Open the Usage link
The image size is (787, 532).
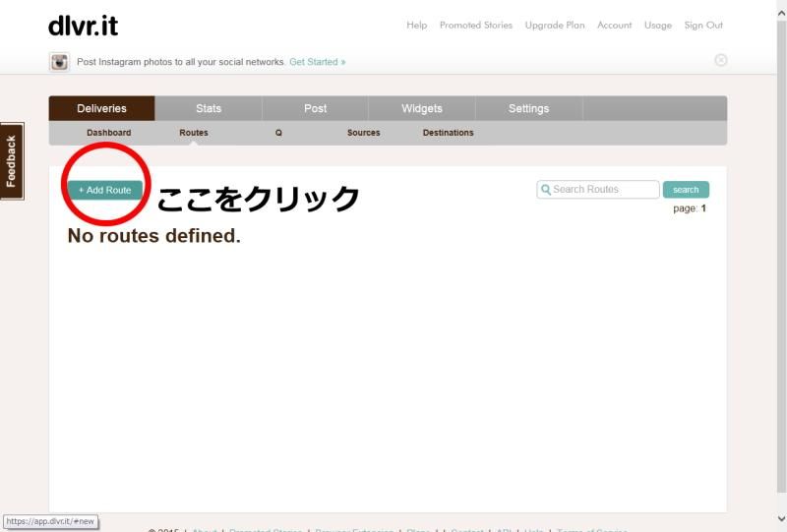tap(658, 26)
